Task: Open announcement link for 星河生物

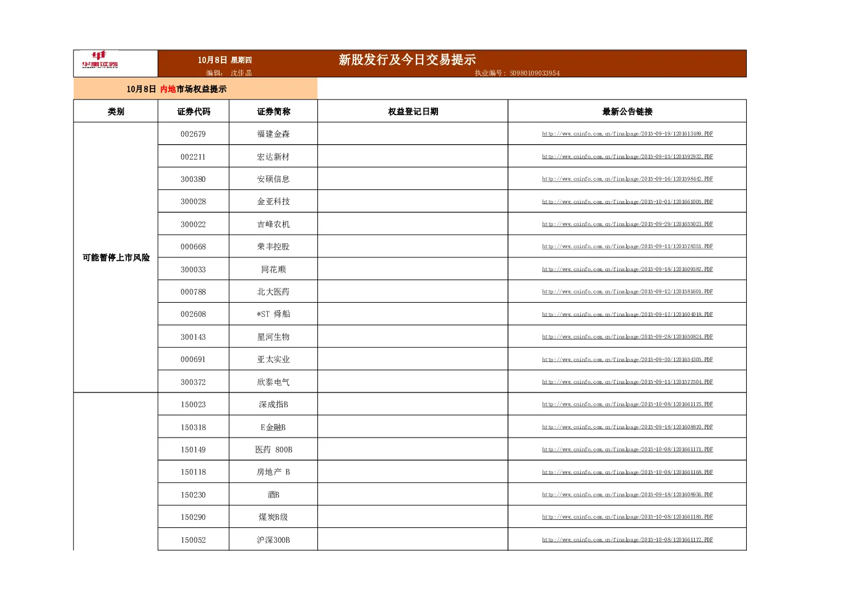Action: pyautogui.click(x=627, y=337)
